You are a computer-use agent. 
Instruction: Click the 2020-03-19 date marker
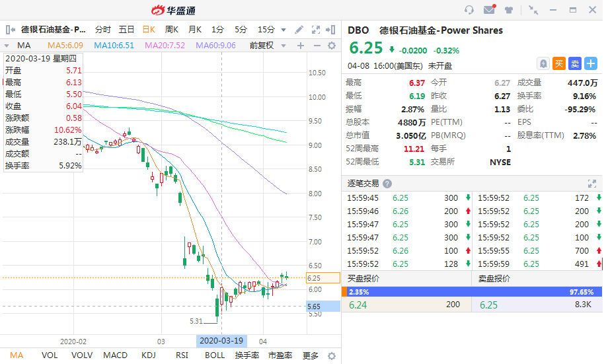click(221, 341)
